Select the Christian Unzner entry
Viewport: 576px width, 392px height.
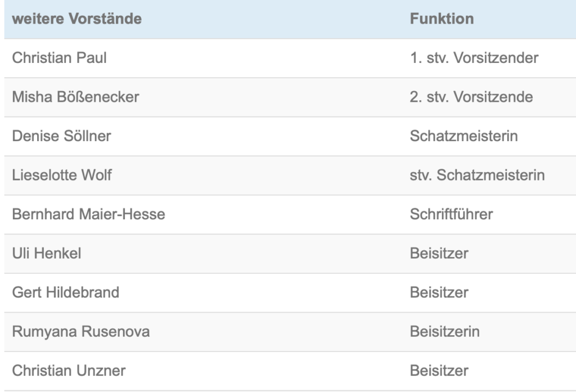coord(69,371)
